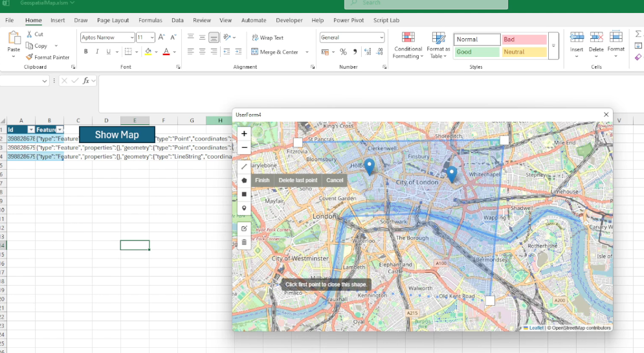Align text right
This screenshot has width=644, height=353.
tap(214, 52)
